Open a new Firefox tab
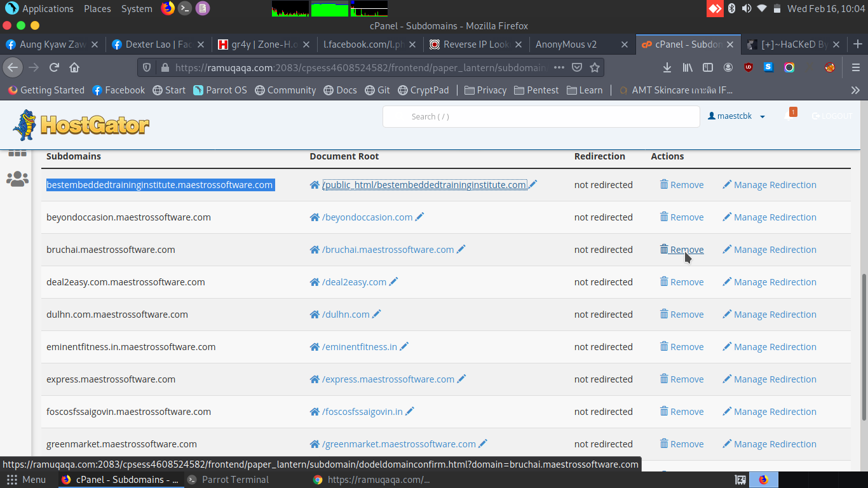Image resolution: width=868 pixels, height=488 pixels. (857, 44)
